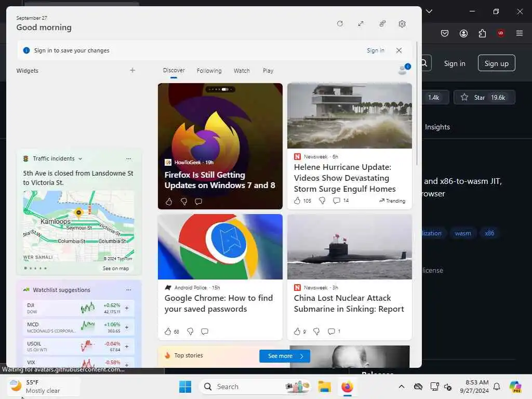Open Firefox account icon

tap(463, 33)
